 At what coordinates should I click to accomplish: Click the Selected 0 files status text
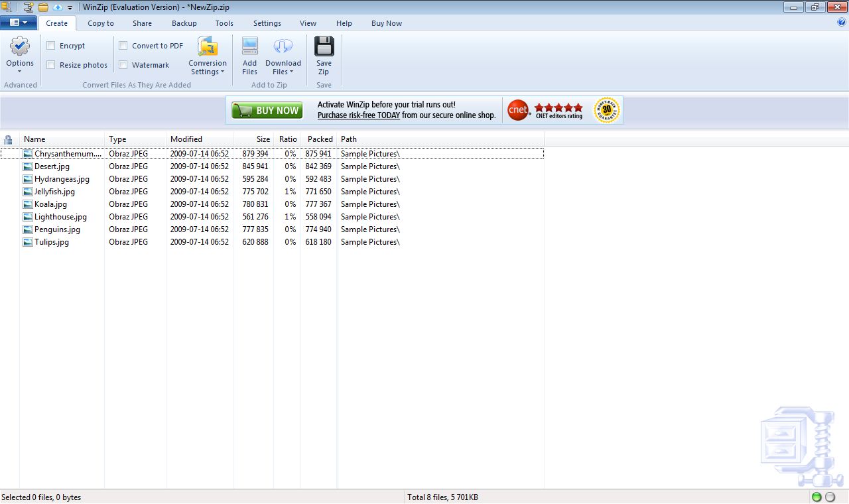[41, 497]
